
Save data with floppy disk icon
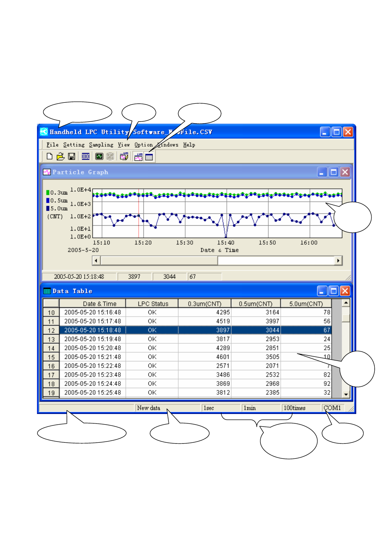point(71,156)
